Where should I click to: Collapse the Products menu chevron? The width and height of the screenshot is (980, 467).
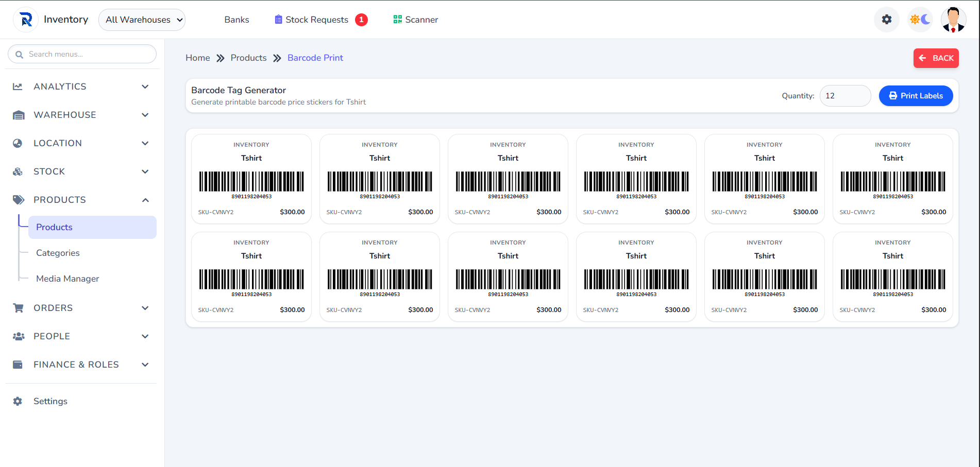145,200
